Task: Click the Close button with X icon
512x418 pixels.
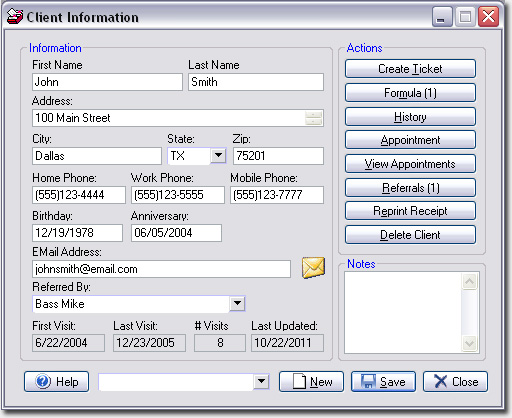Action: [455, 382]
